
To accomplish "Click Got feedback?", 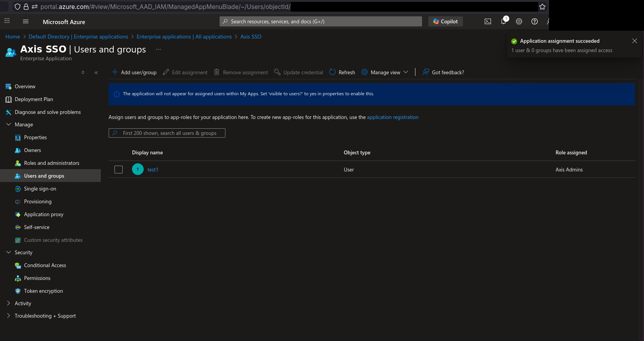I will pos(443,72).
